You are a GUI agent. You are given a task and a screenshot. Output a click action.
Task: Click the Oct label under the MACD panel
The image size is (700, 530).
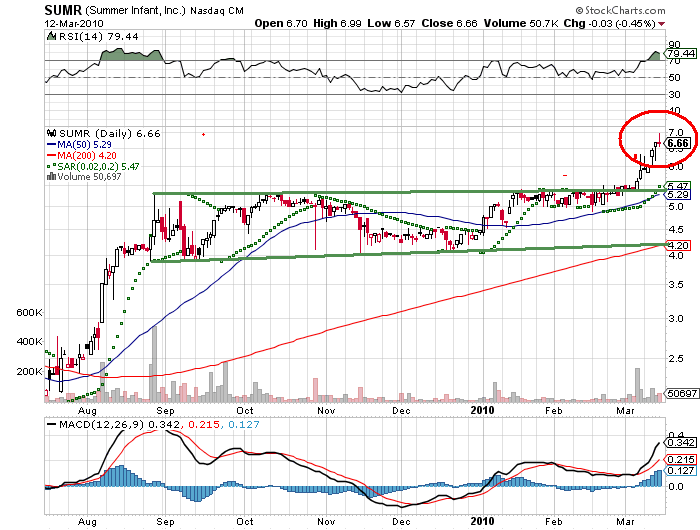pos(245,522)
